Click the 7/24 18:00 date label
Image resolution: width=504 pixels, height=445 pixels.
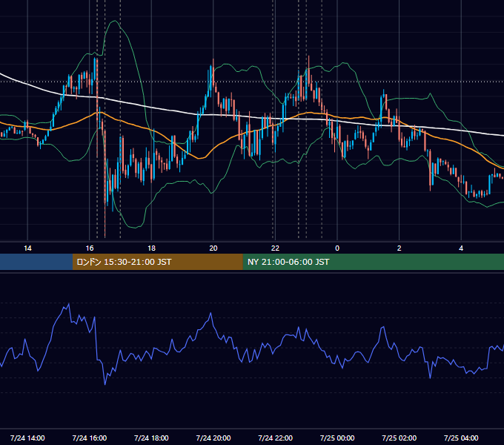(x=151, y=438)
